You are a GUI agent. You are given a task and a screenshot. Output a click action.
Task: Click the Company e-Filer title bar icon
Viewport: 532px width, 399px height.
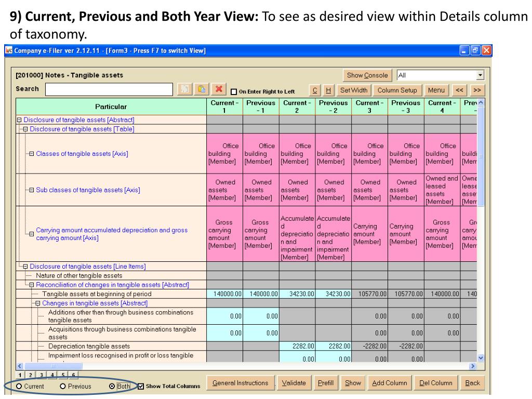click(9, 50)
